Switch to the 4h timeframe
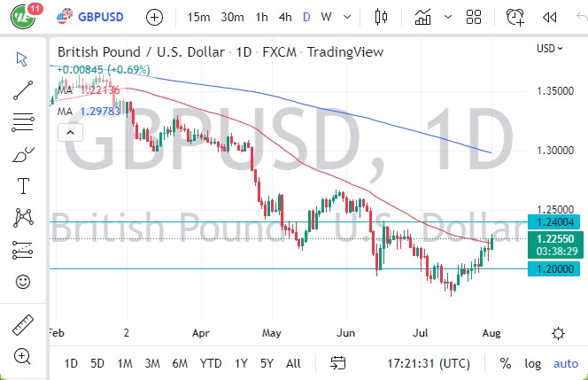Screen dimensions: 588x380 pyautogui.click(x=284, y=17)
